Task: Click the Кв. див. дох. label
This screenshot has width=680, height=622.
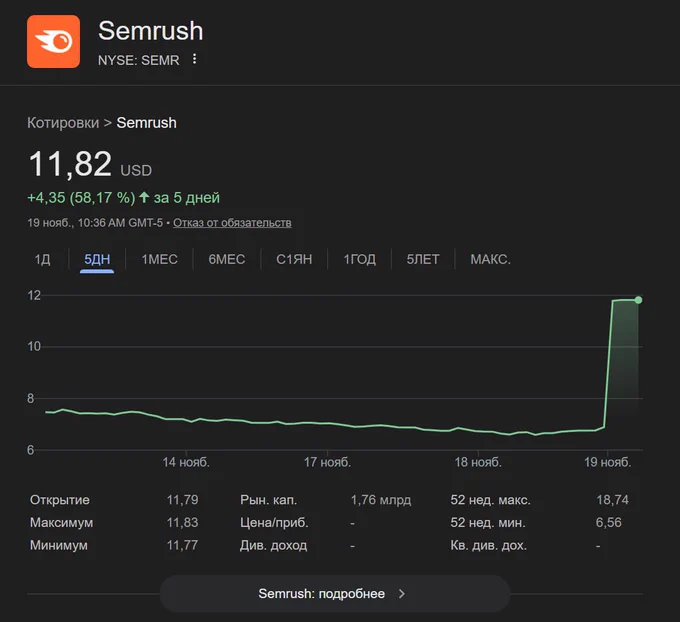Action: (x=488, y=545)
